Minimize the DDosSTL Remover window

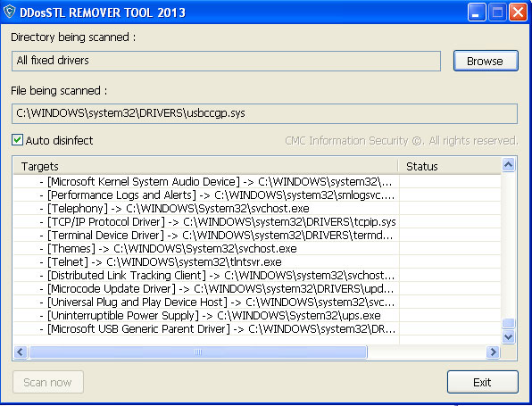tap(477, 12)
